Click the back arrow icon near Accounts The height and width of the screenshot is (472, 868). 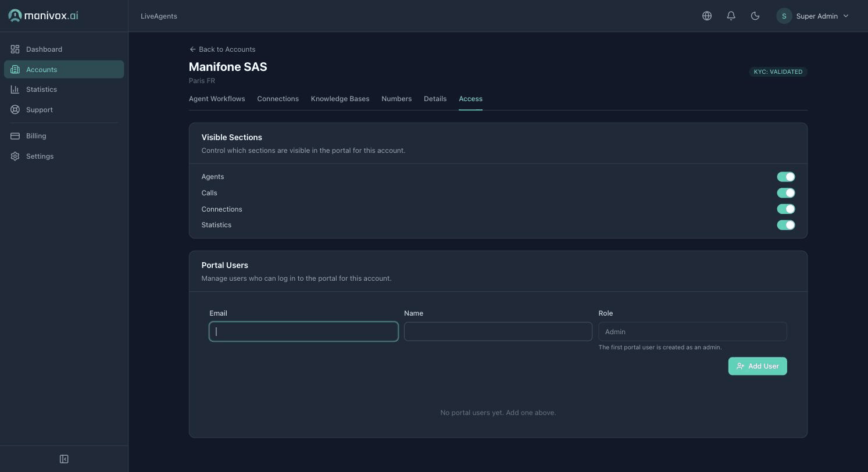point(192,49)
